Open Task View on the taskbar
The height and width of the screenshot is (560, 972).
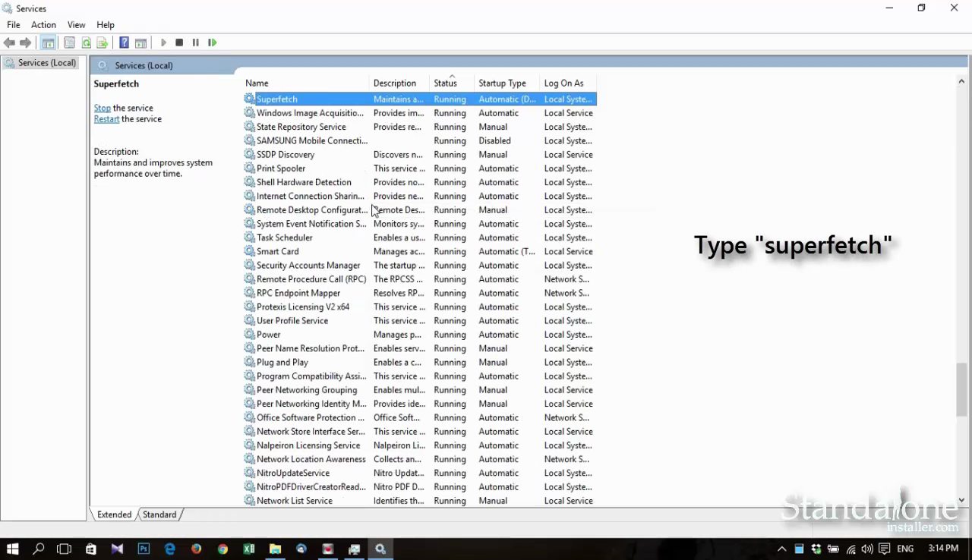click(65, 549)
